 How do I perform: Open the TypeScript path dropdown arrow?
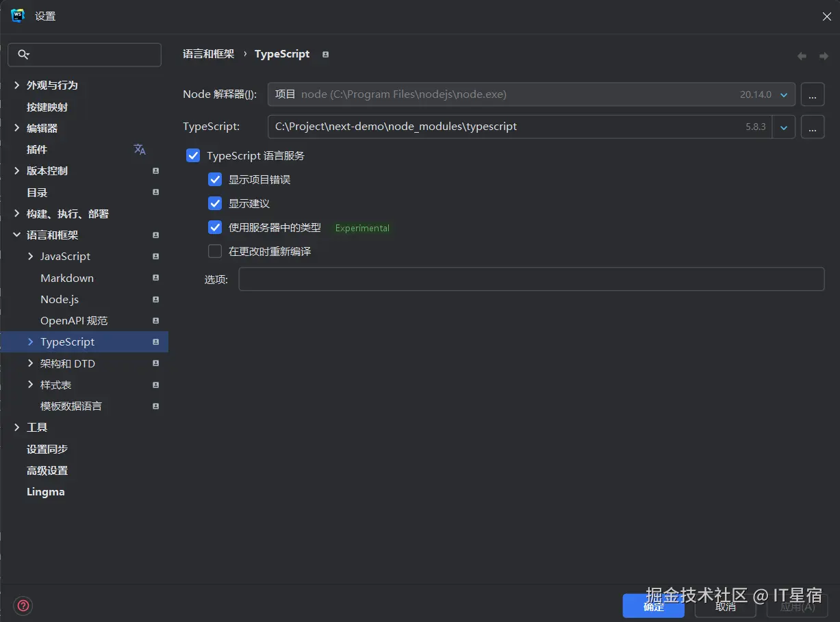784,127
